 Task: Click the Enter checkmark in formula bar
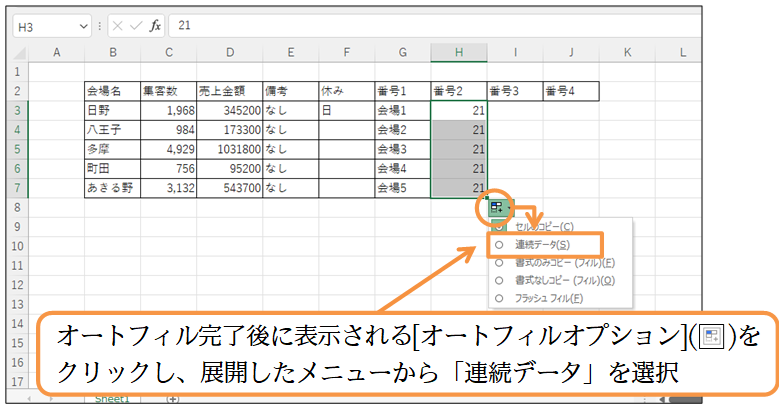136,26
